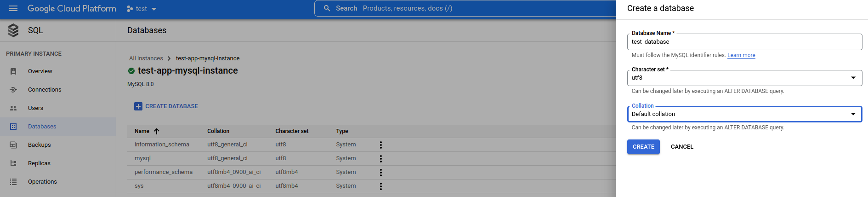Click the CREATE button

(643, 147)
